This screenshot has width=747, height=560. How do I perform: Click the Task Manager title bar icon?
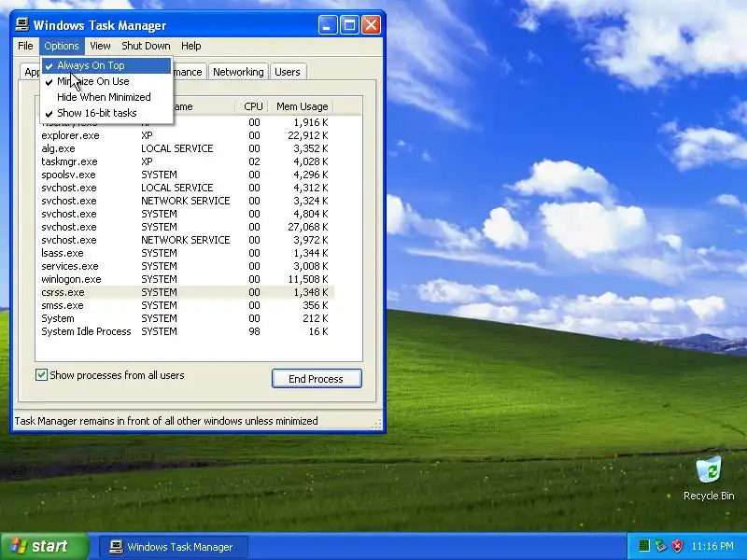tap(21, 24)
